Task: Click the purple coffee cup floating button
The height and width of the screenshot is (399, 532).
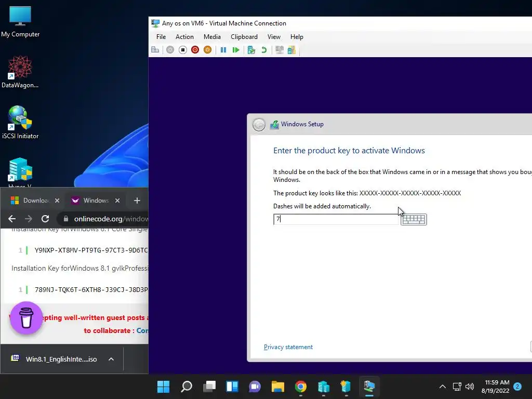Action: [x=26, y=318]
